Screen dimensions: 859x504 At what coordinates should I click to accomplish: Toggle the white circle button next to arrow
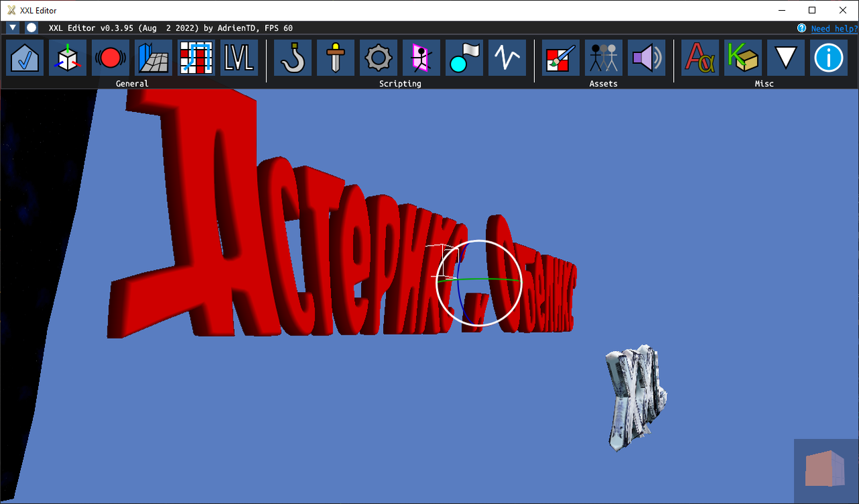[32, 28]
